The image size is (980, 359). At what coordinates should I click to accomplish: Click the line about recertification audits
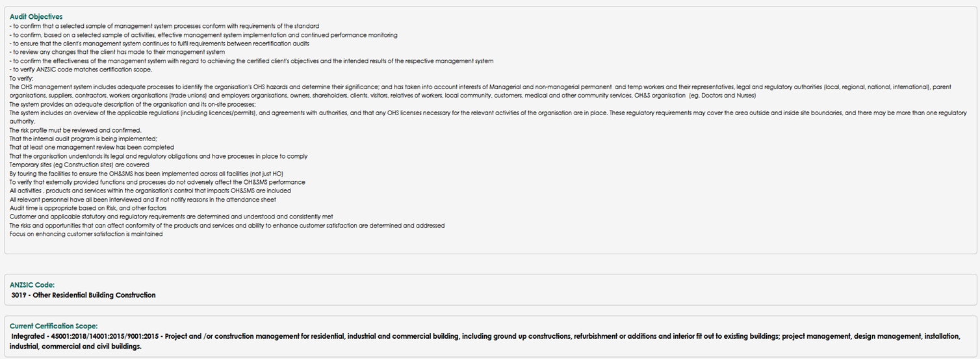[x=159, y=44]
